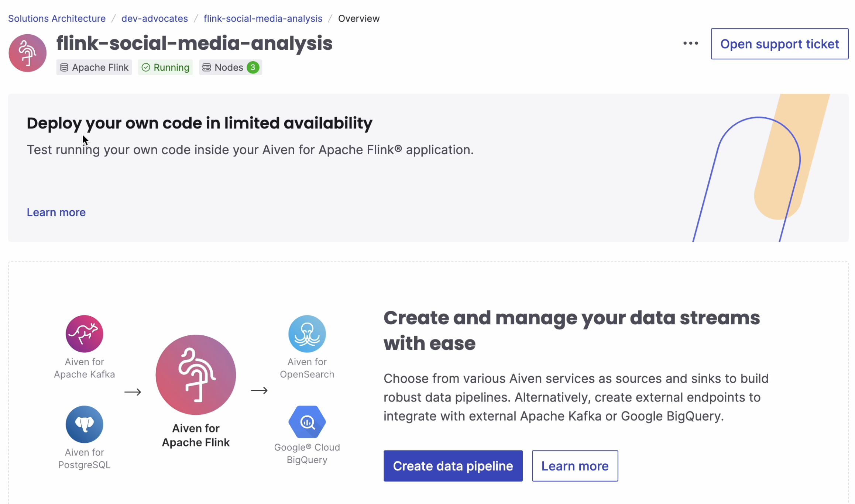Screen dimensions: 855x504
Task: Click the green Running status badge
Action: pyautogui.click(x=165, y=67)
